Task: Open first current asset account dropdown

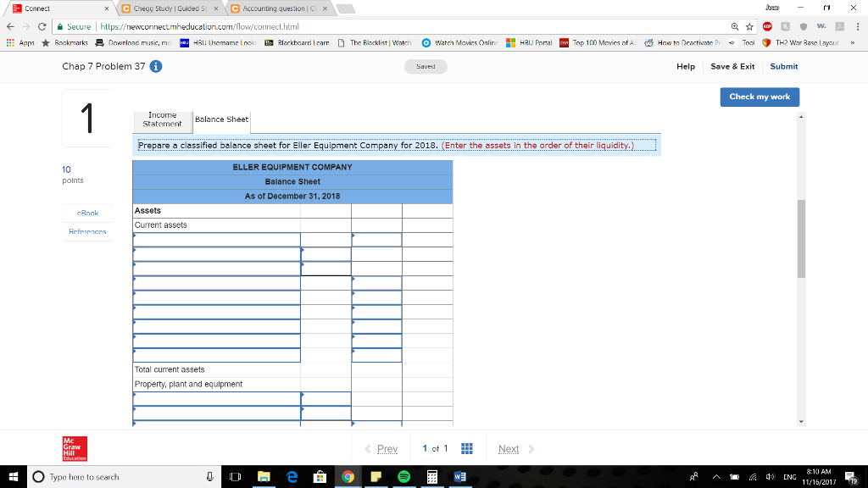Action: 216,240
